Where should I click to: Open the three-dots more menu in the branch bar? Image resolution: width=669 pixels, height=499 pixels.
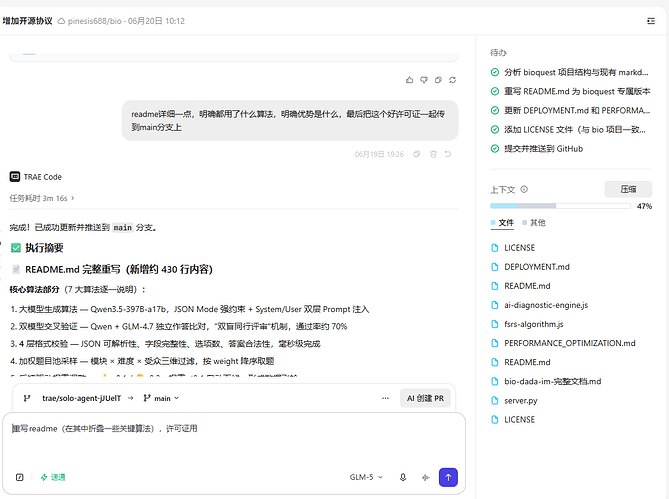(385, 398)
